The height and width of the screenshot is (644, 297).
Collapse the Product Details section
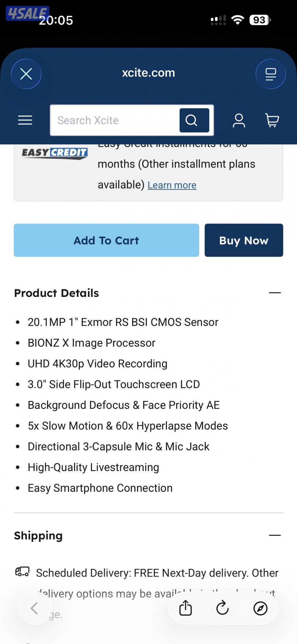pyautogui.click(x=275, y=292)
